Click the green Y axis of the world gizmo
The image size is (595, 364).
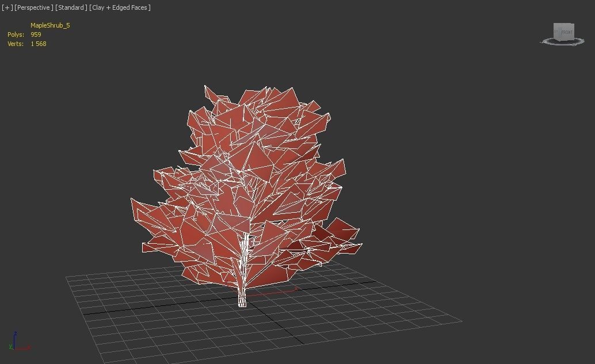pos(10,346)
